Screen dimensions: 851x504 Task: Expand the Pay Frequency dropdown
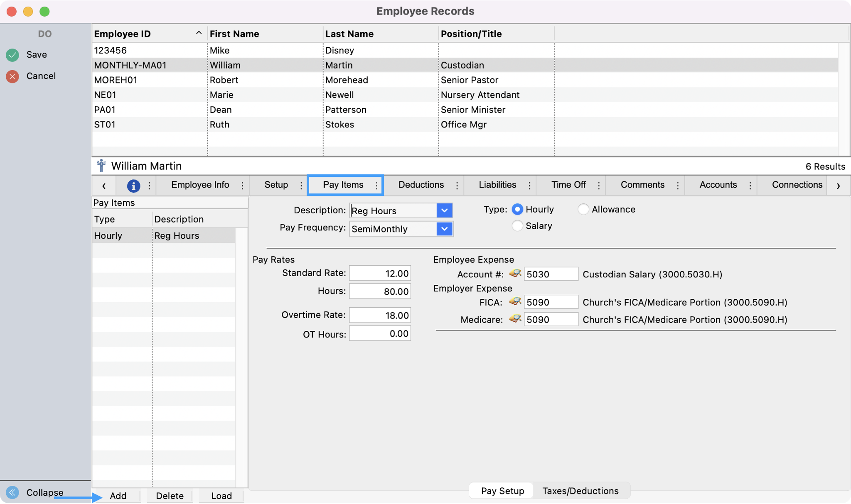[444, 229]
